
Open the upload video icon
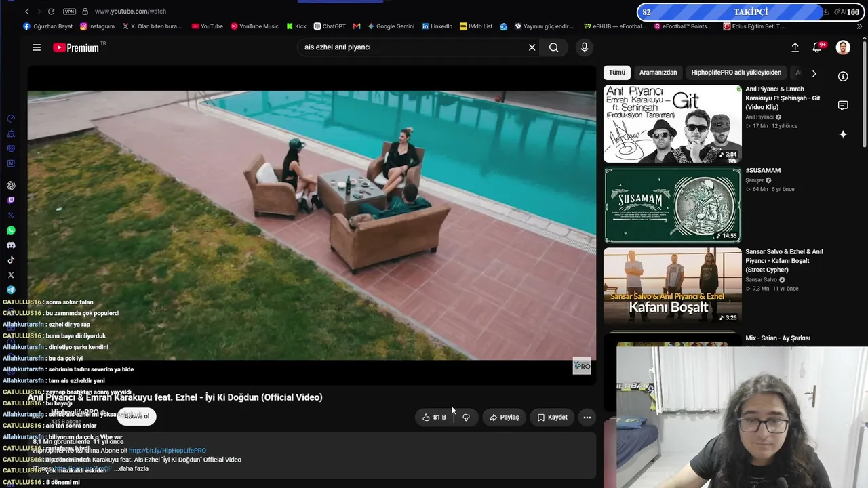pyautogui.click(x=795, y=47)
